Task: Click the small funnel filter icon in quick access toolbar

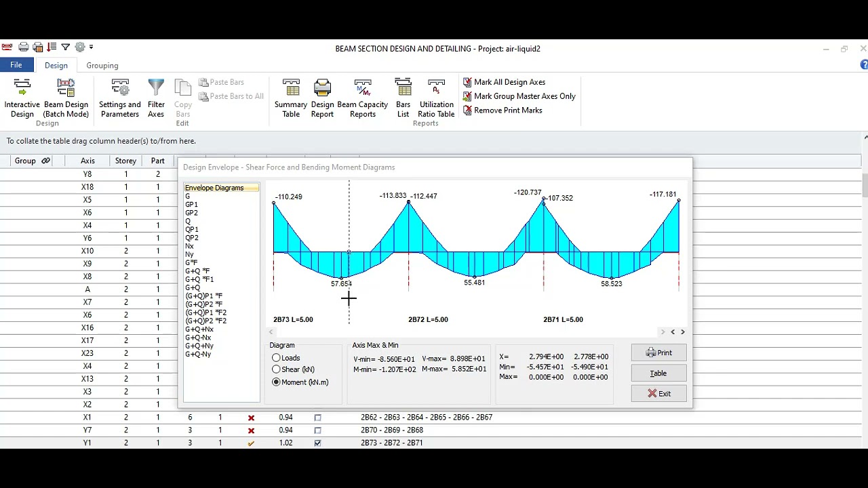Action: pos(66,47)
